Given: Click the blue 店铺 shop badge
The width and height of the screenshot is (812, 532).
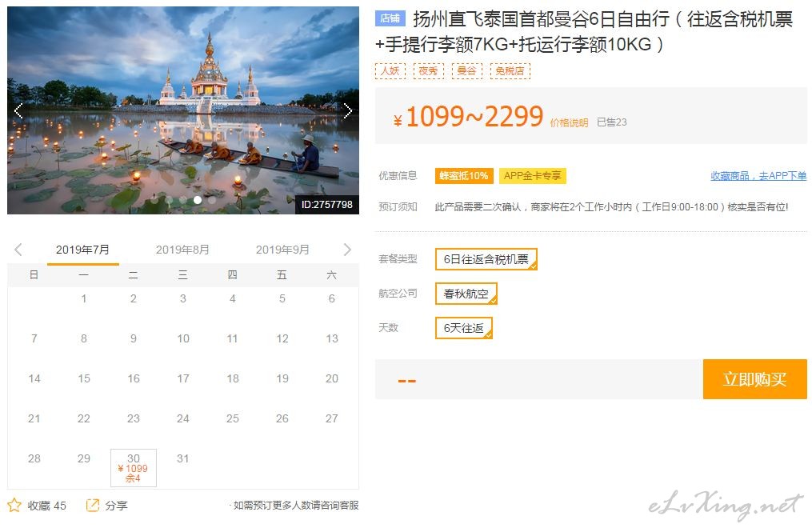Looking at the screenshot, I should pos(390,18).
